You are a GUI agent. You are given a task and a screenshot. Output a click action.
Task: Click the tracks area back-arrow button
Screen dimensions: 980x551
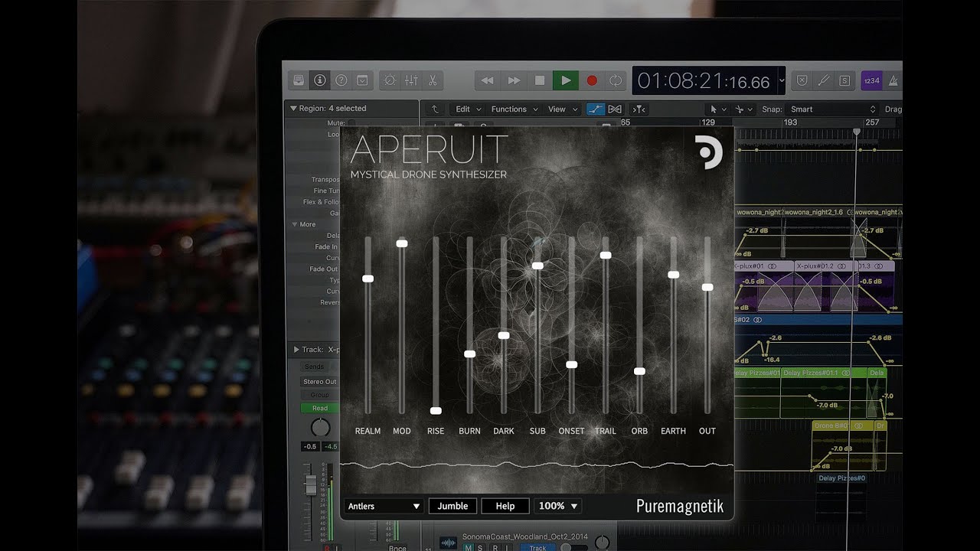click(x=435, y=109)
